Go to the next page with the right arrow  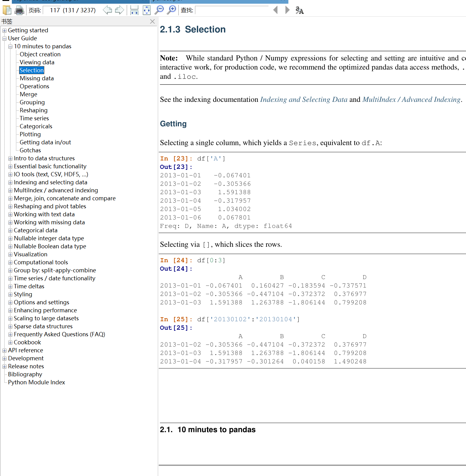(119, 10)
